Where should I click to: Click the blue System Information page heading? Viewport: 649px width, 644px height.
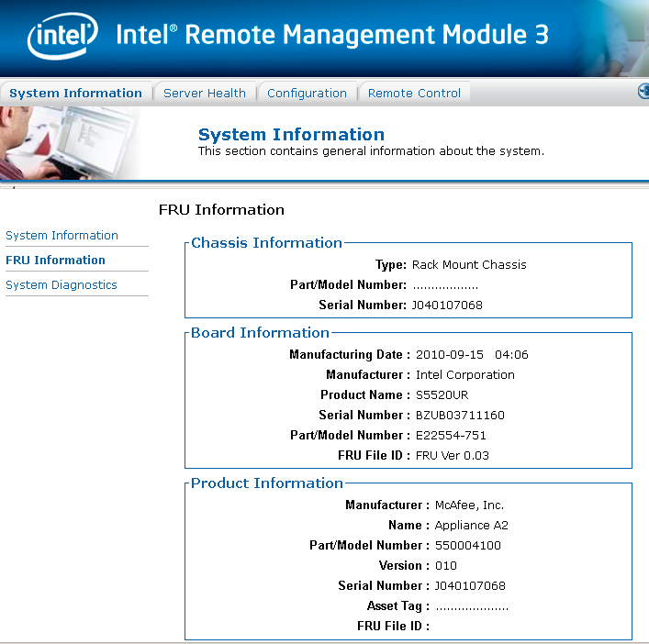tap(291, 135)
